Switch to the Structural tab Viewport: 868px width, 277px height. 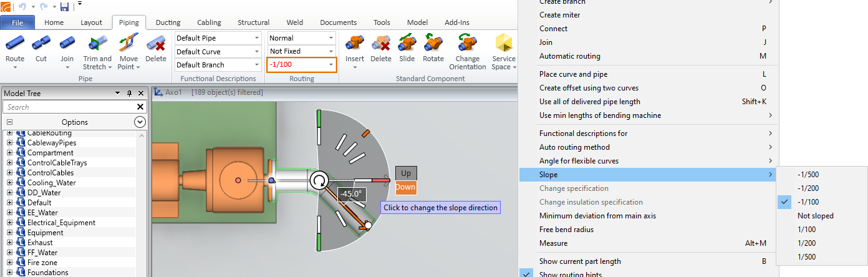click(x=253, y=22)
